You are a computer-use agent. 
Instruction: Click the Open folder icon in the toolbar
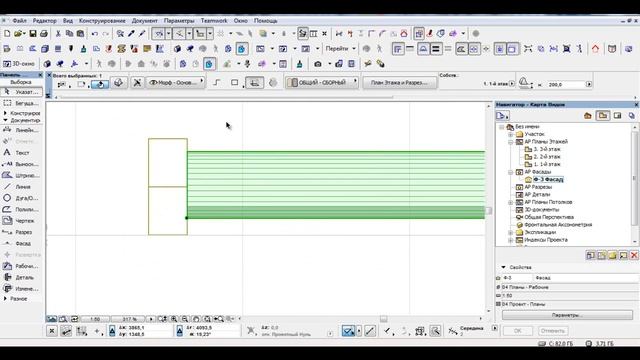click(x=19, y=34)
